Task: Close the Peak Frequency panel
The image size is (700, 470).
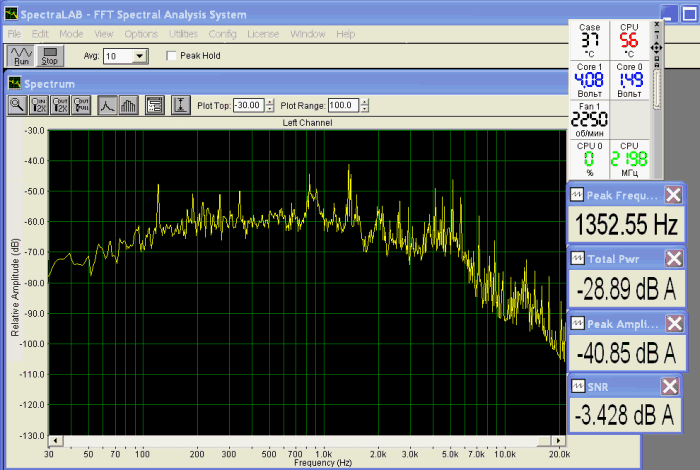Action: (674, 195)
